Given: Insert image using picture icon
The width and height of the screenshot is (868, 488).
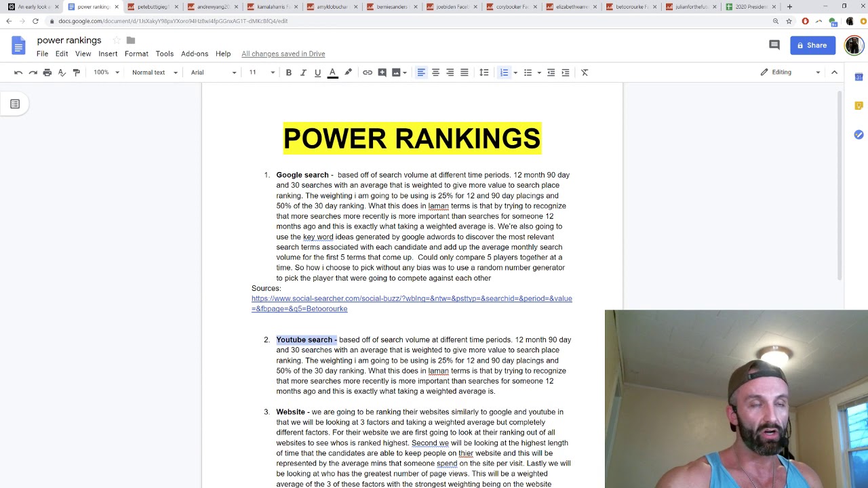Looking at the screenshot, I should tap(396, 73).
